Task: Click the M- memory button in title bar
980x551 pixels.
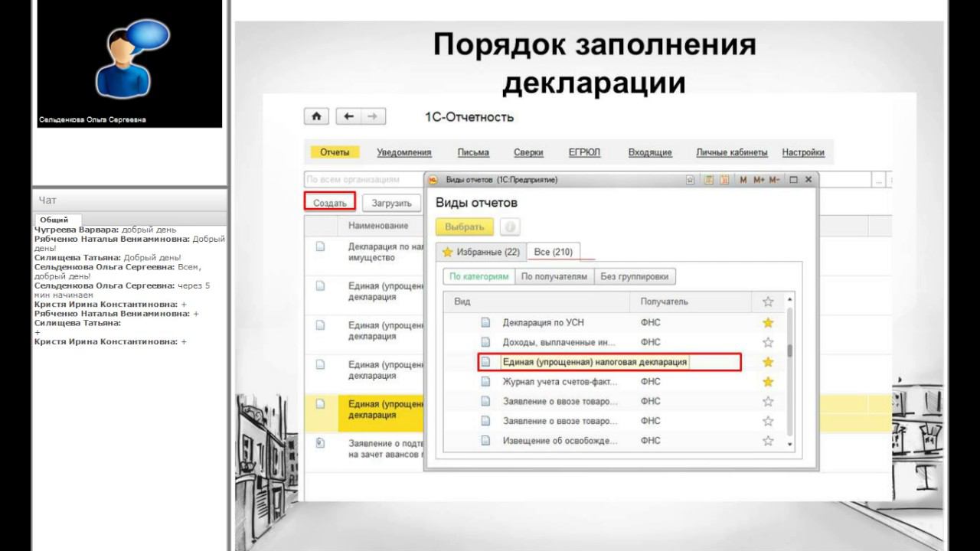Action: coord(774,180)
